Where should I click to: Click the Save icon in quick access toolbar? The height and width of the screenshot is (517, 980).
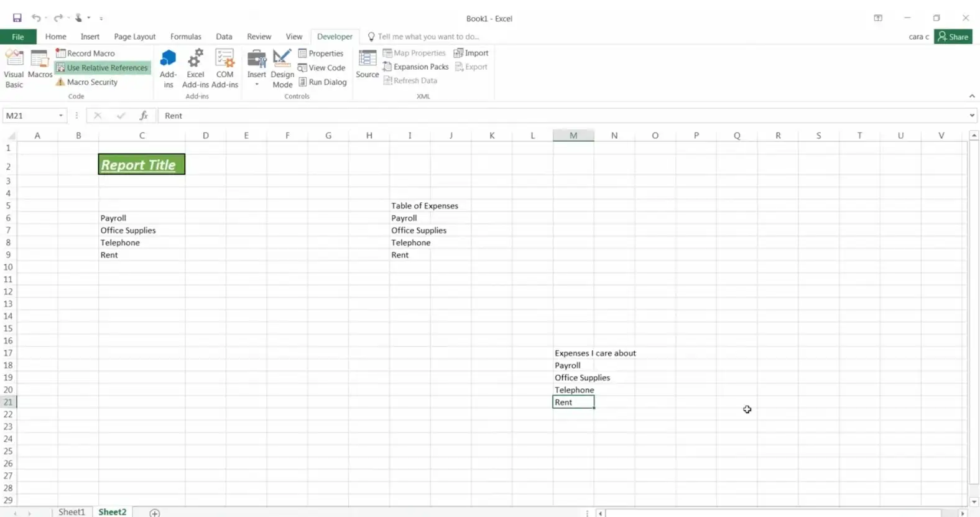click(x=17, y=18)
